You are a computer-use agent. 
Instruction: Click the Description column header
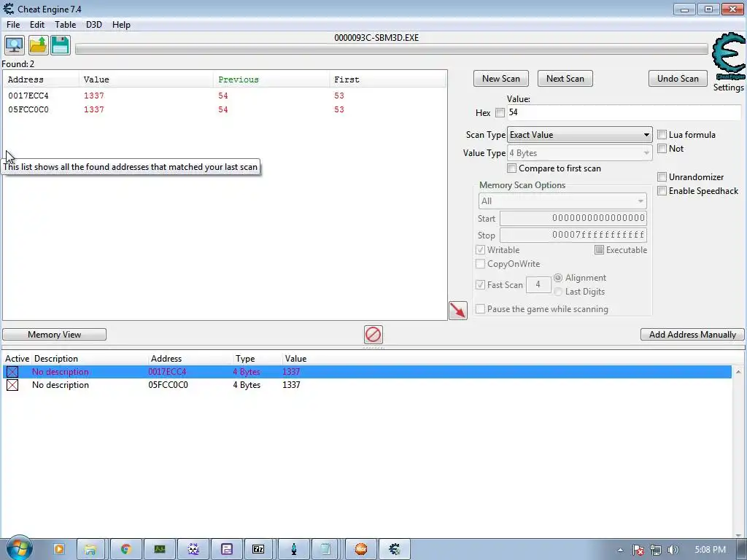pos(55,359)
